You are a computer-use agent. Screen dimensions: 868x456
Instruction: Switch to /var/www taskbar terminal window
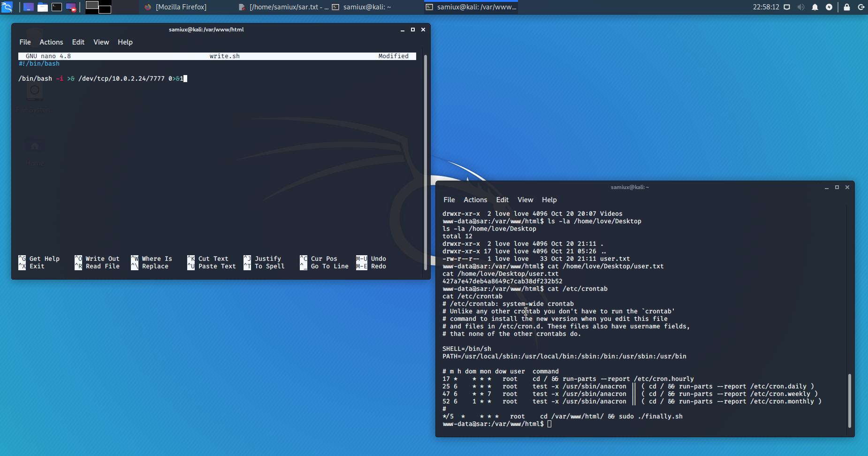pos(471,7)
